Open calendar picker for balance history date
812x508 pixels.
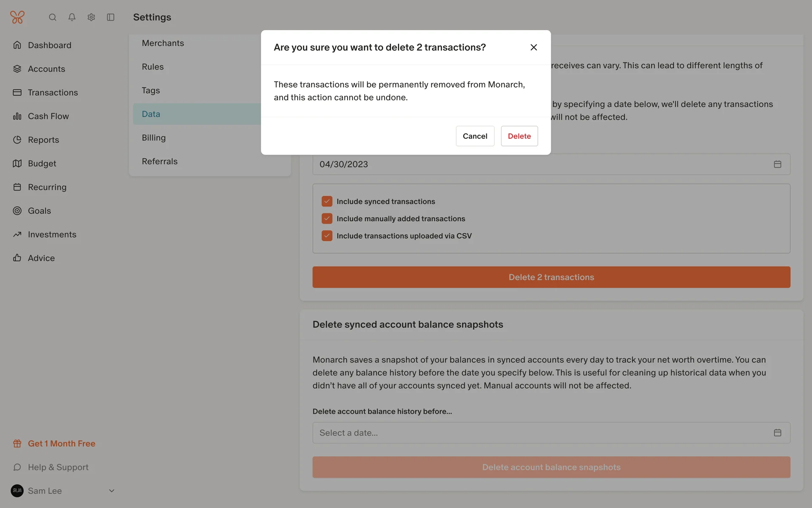click(x=777, y=433)
